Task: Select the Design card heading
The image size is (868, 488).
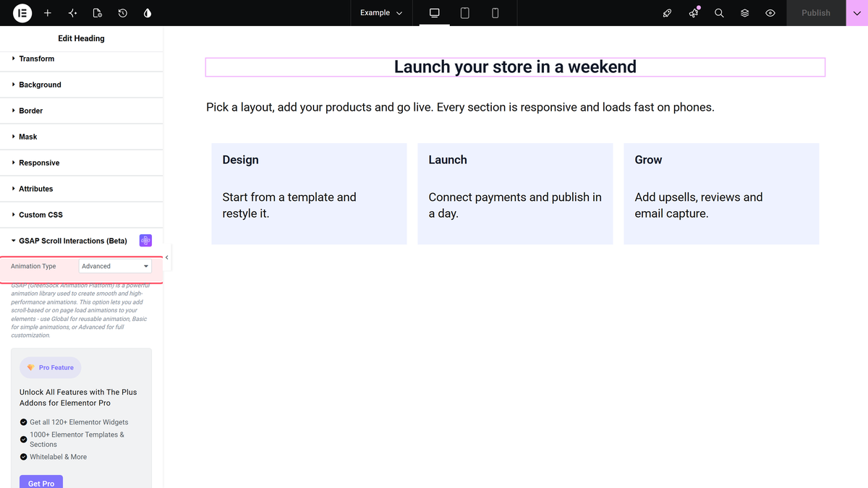Action: 240,160
